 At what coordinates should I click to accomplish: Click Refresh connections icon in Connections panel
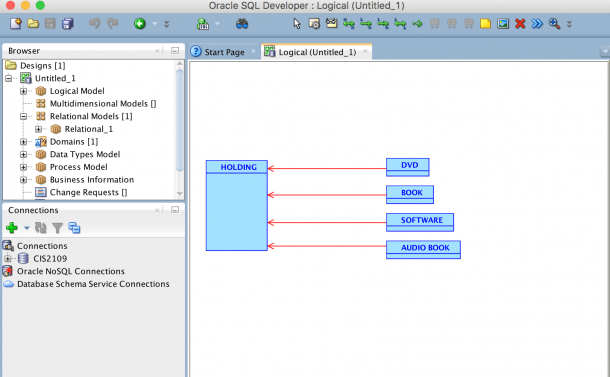pos(40,228)
